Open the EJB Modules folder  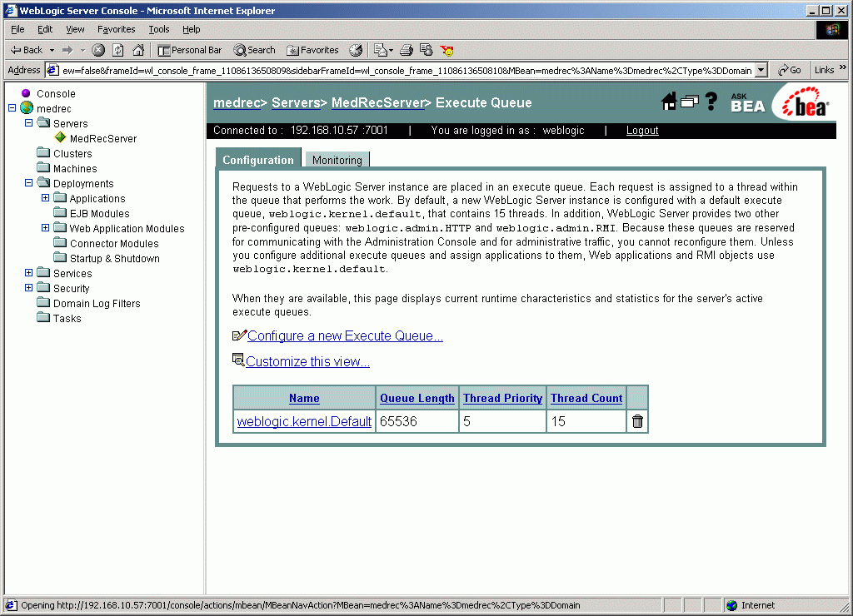[100, 214]
